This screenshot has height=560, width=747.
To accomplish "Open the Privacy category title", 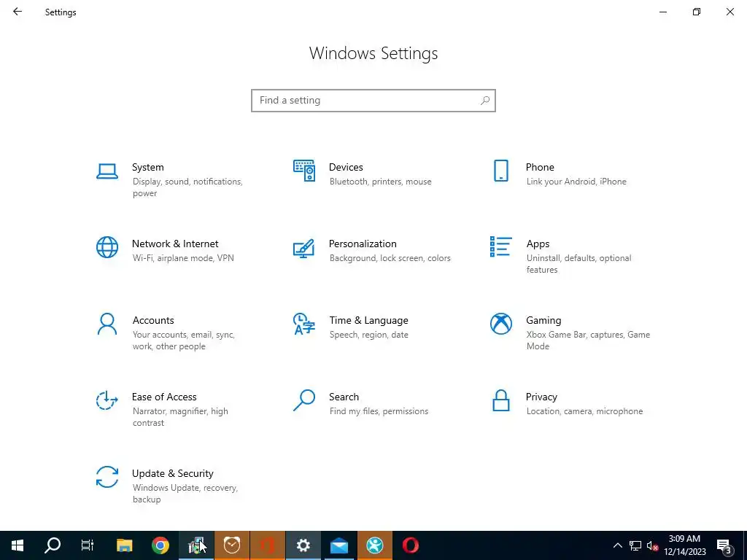I will [x=541, y=397].
